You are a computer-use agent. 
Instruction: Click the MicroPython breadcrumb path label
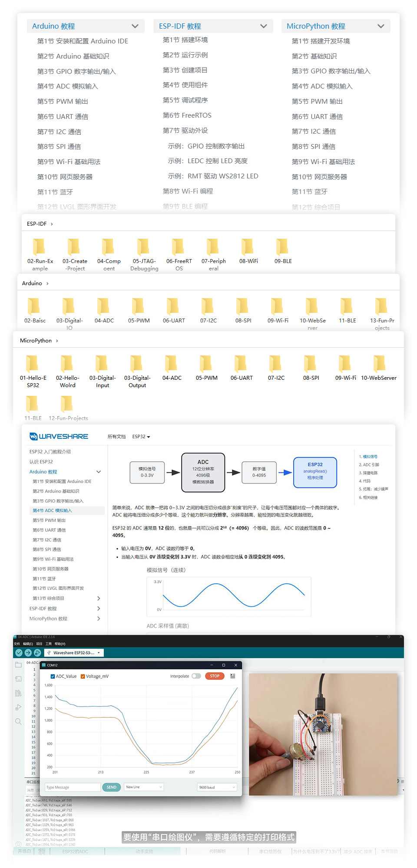(36, 340)
